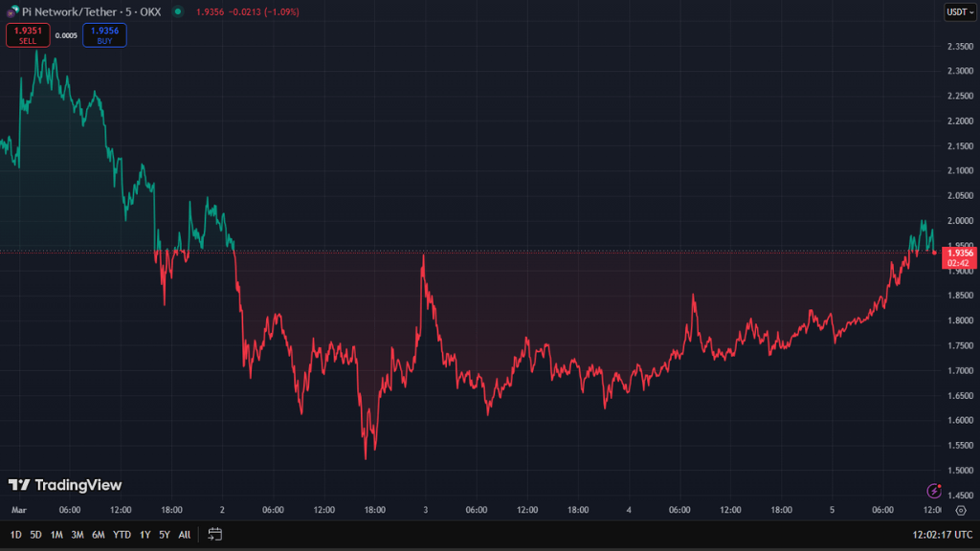Click the blue 1.9356 BUY button
Viewport: 980px width, 551px height.
click(104, 35)
